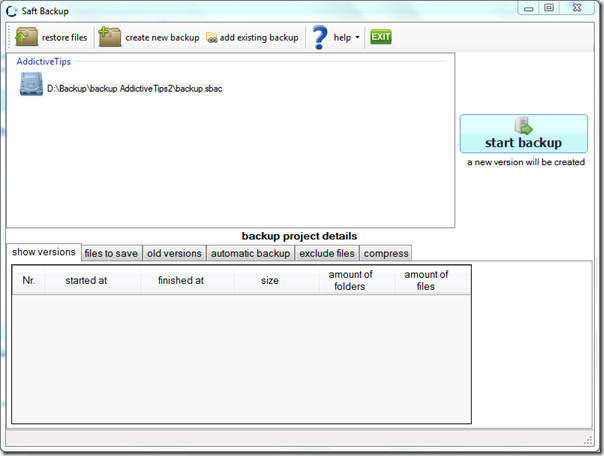
Task: Select D:\Backup\backup AddictiveTips2\backup.sbac entry
Action: click(x=135, y=89)
